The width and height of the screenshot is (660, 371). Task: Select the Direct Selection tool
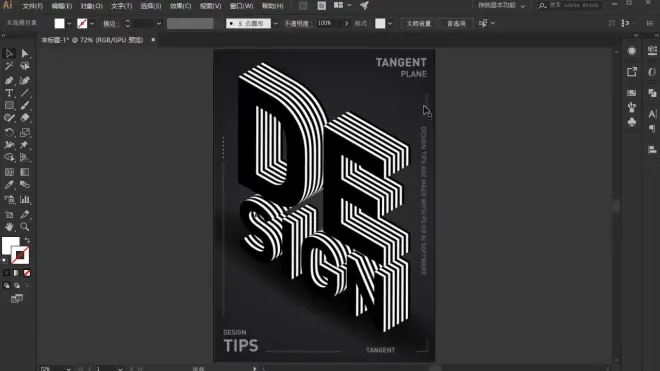[25, 53]
